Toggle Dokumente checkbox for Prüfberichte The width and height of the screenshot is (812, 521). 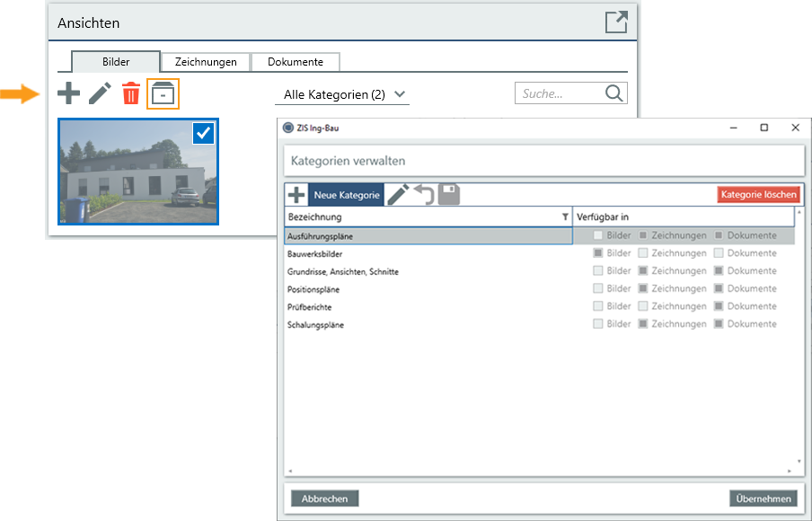coord(719,306)
